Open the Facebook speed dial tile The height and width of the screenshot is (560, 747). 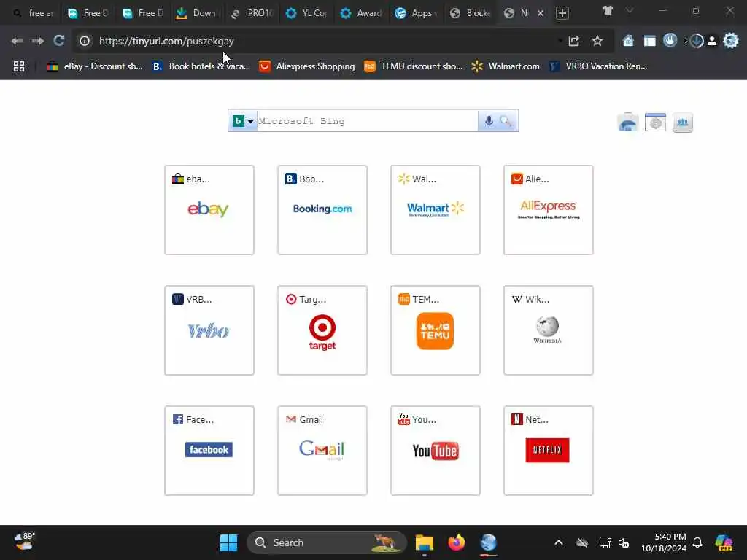click(209, 451)
